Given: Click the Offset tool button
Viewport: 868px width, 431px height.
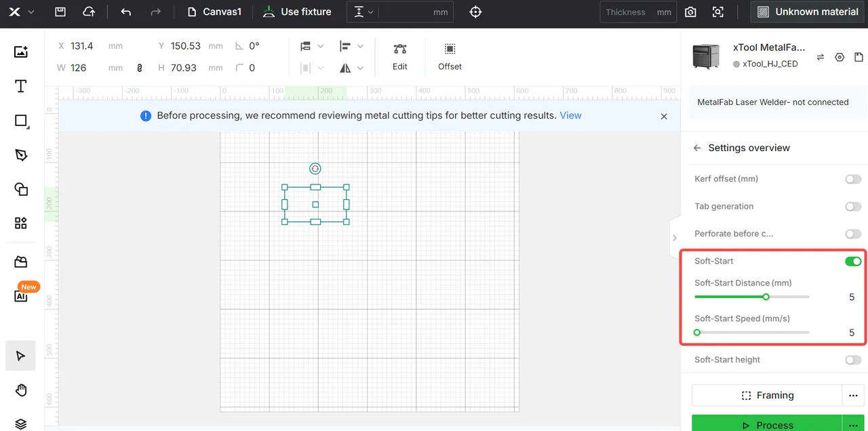Looking at the screenshot, I should (450, 56).
